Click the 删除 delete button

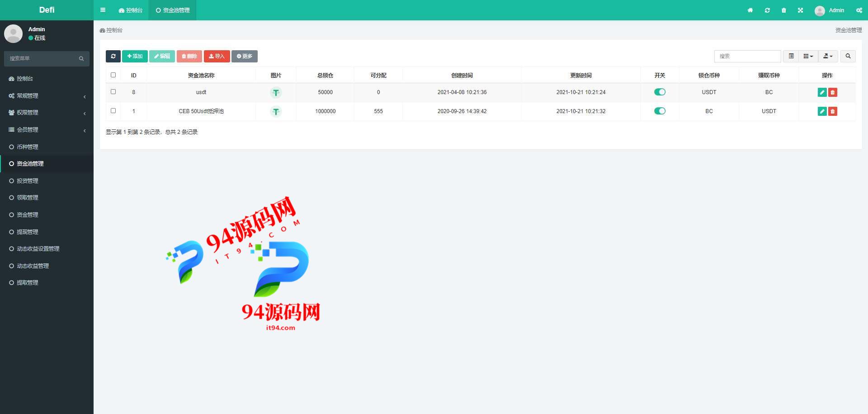[189, 56]
